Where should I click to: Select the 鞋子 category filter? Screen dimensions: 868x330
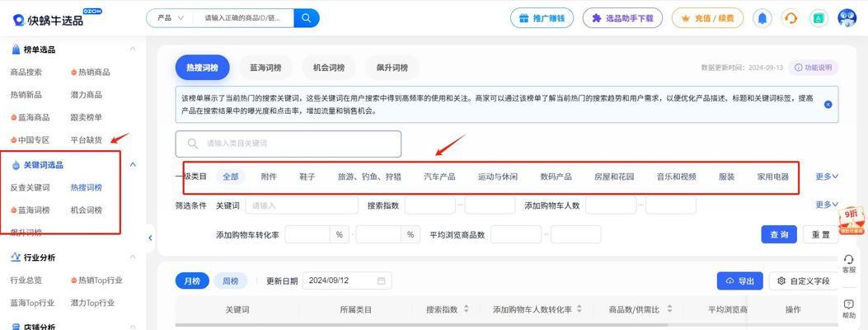click(x=307, y=177)
